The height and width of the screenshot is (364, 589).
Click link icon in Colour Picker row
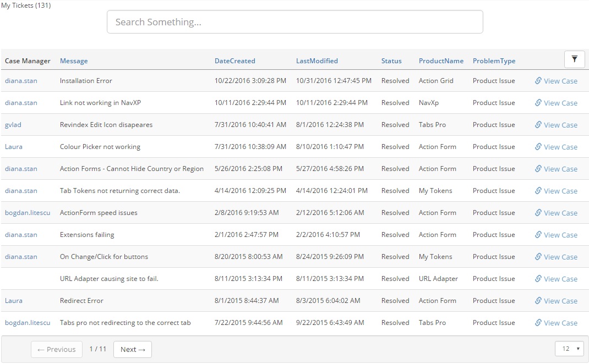[x=538, y=147]
